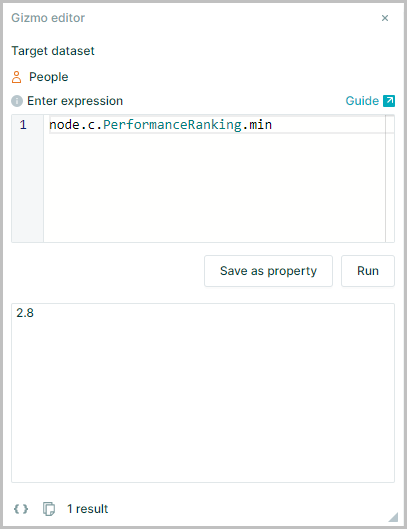The height and width of the screenshot is (529, 407).
Task: Click the .min part of the expression
Action: click(257, 125)
